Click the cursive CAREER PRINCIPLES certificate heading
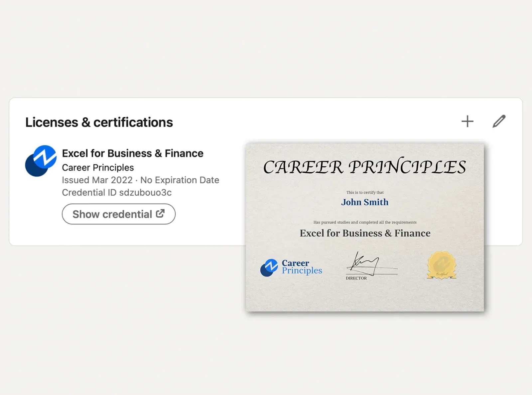The height and width of the screenshot is (395, 532). [365, 167]
